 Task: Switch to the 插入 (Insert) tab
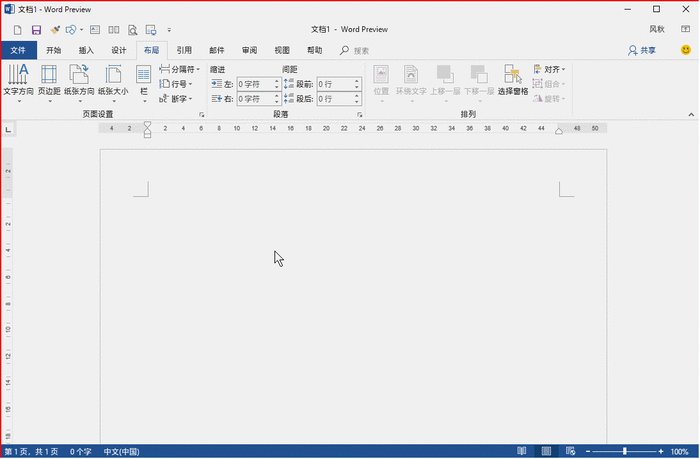point(86,50)
